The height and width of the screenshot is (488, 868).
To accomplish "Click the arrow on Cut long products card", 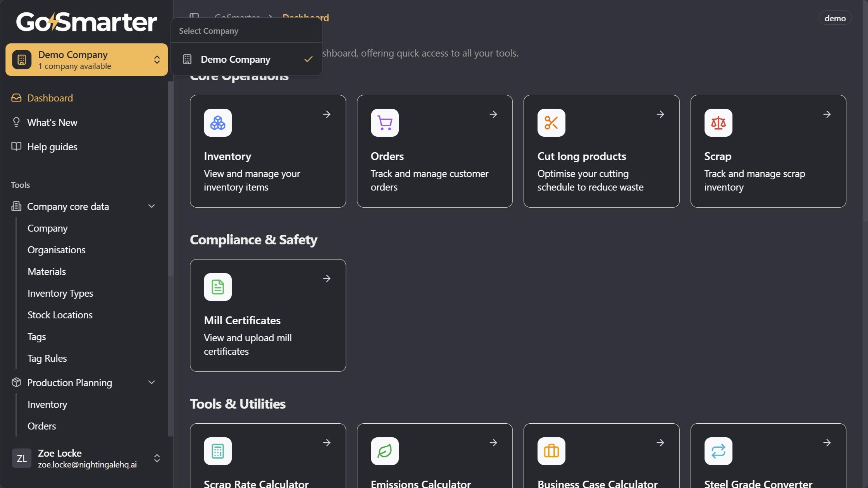I will pyautogui.click(x=660, y=114).
